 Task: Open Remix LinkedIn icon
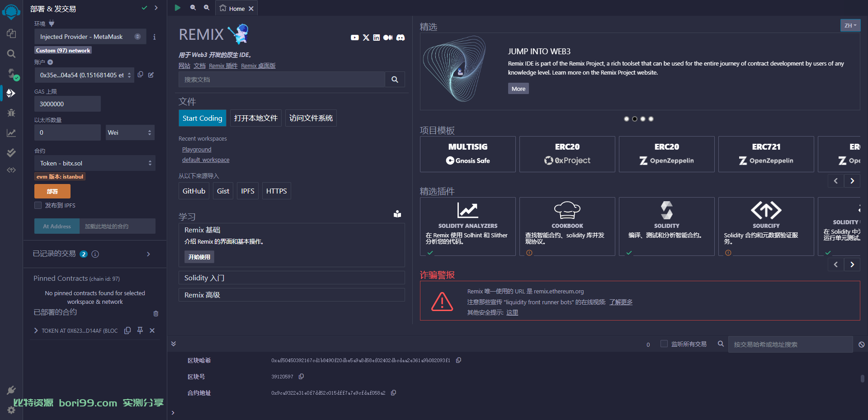pyautogui.click(x=377, y=38)
